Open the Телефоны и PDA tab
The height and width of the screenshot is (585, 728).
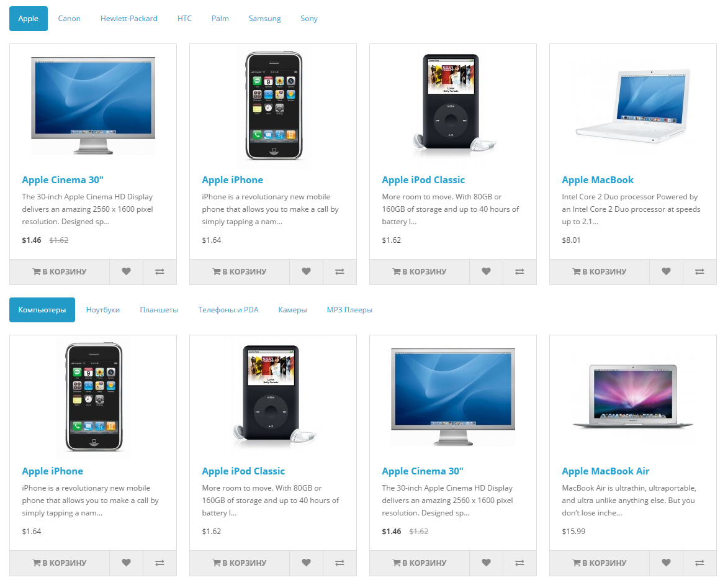pyautogui.click(x=228, y=310)
